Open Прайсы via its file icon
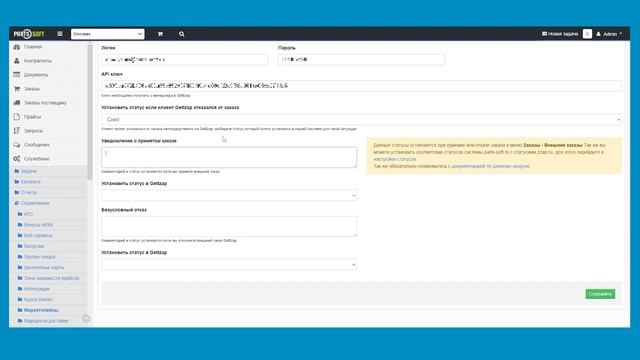 17,117
